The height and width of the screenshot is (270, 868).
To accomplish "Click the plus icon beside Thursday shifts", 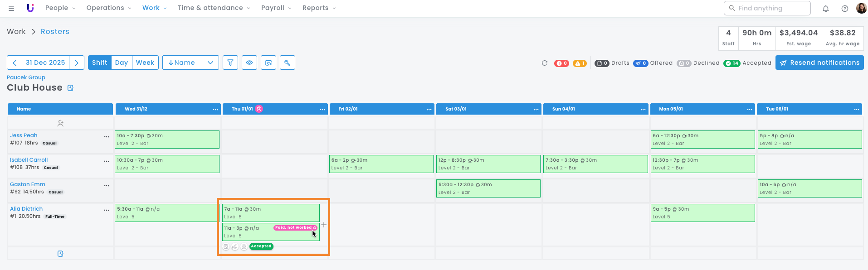I will click(x=324, y=225).
